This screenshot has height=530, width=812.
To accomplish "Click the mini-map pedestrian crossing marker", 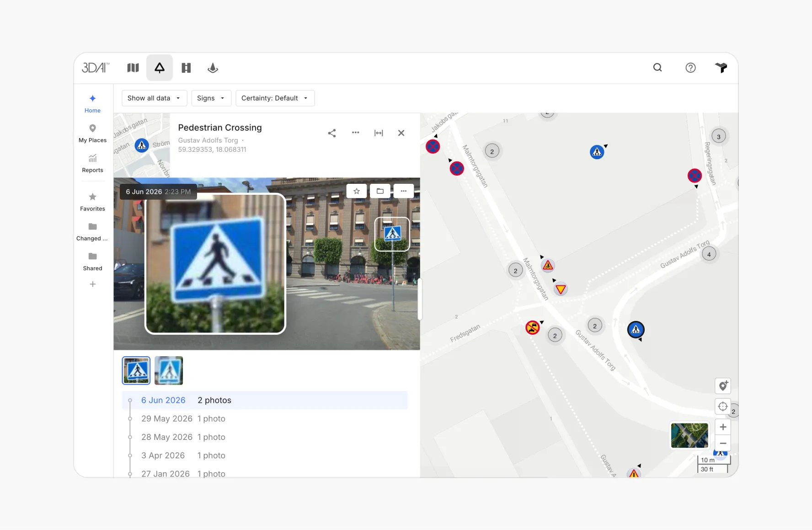I will (142, 145).
